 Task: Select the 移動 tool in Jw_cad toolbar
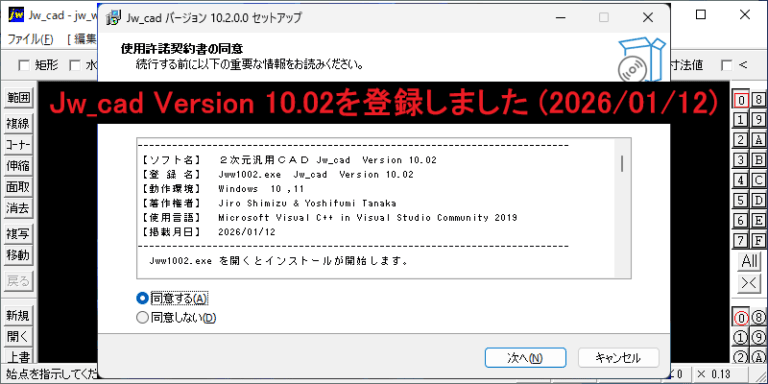pos(18,255)
